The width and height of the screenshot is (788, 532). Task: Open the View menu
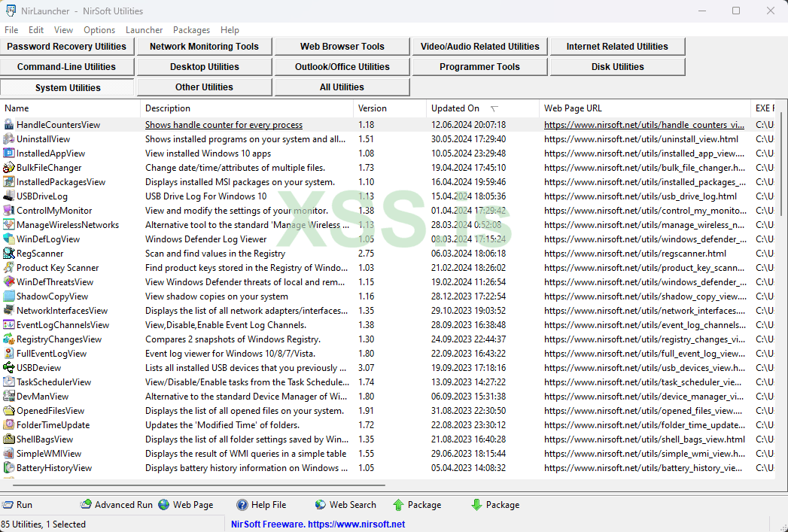tap(63, 30)
